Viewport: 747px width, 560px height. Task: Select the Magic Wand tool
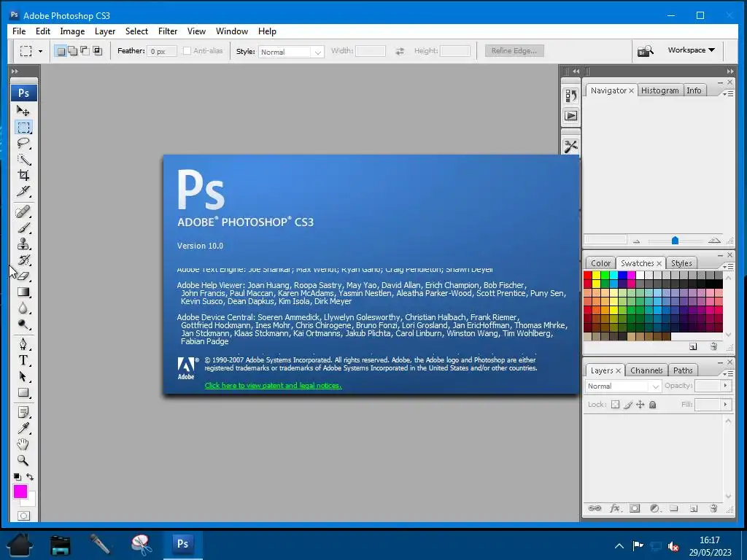[23, 160]
